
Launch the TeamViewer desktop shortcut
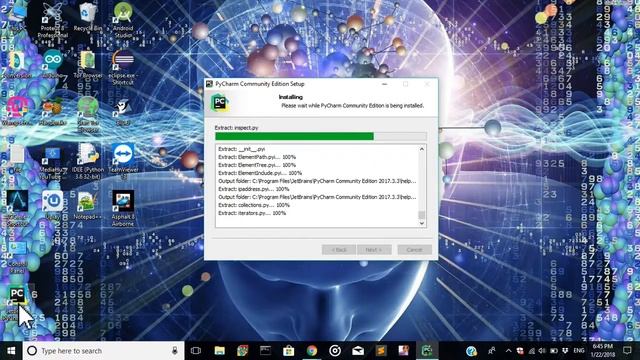(x=123, y=161)
